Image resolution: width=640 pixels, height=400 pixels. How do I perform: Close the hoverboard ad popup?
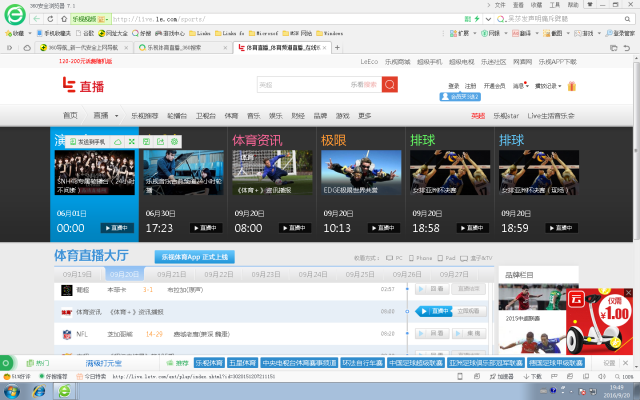click(x=629, y=293)
